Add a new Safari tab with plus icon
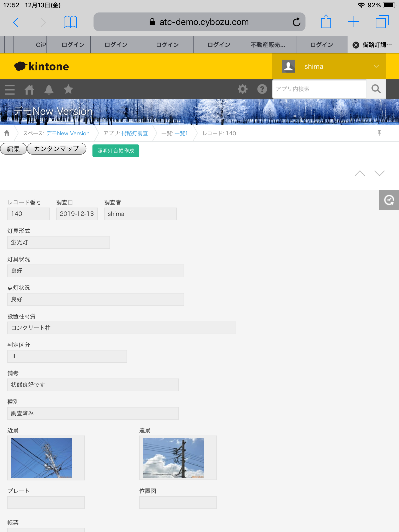399x532 pixels. tap(354, 22)
